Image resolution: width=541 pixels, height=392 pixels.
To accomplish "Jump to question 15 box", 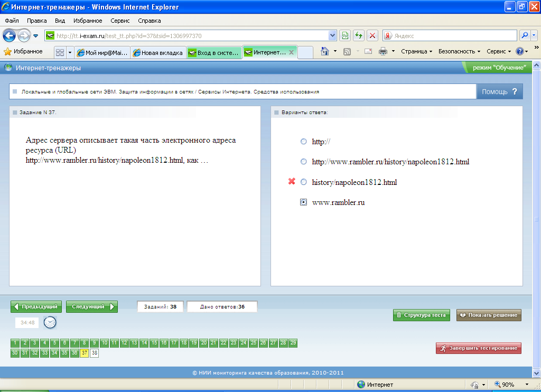I will point(154,343).
